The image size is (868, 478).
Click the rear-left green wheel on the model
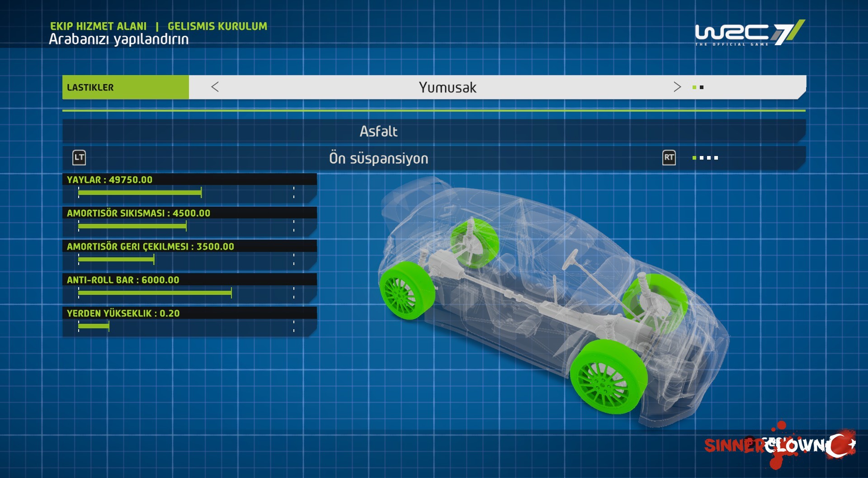pyautogui.click(x=475, y=243)
